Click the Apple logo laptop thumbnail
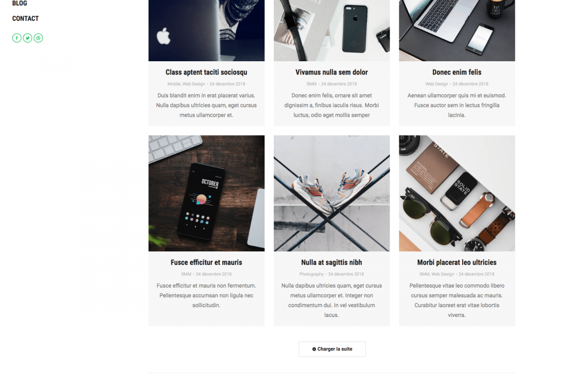Viewport: 588px width, 392px height. [x=206, y=30]
